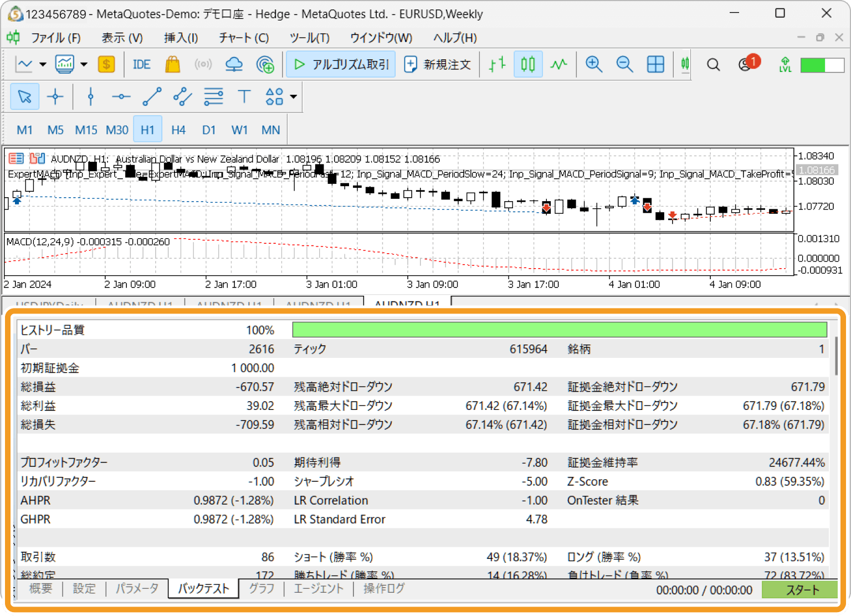Switch timeframe to M5
Screen dimensions: 851x616
(x=55, y=130)
